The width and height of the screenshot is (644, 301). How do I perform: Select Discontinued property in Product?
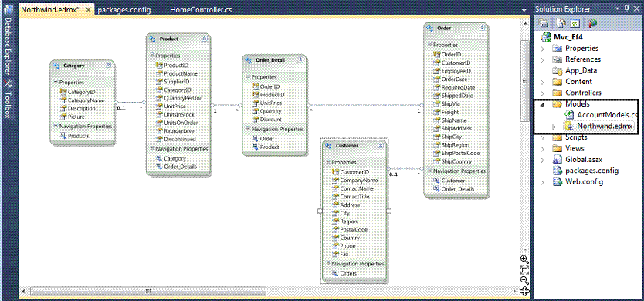click(x=180, y=140)
